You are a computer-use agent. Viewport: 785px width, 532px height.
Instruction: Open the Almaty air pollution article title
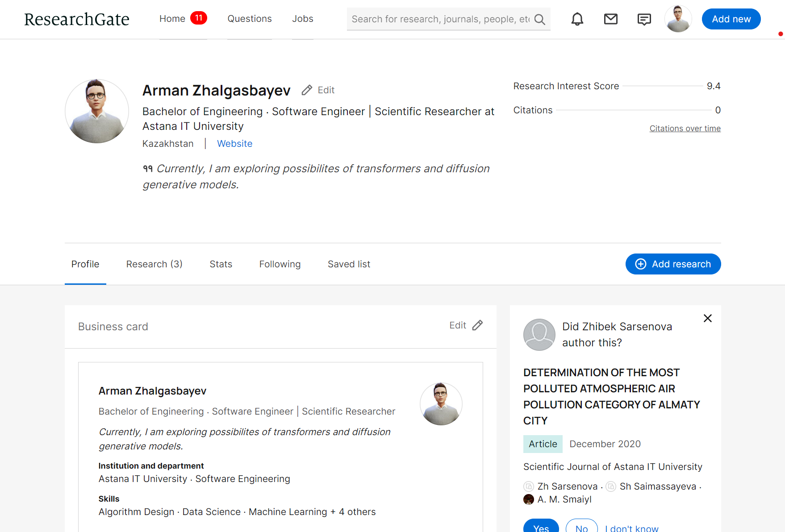click(x=611, y=397)
